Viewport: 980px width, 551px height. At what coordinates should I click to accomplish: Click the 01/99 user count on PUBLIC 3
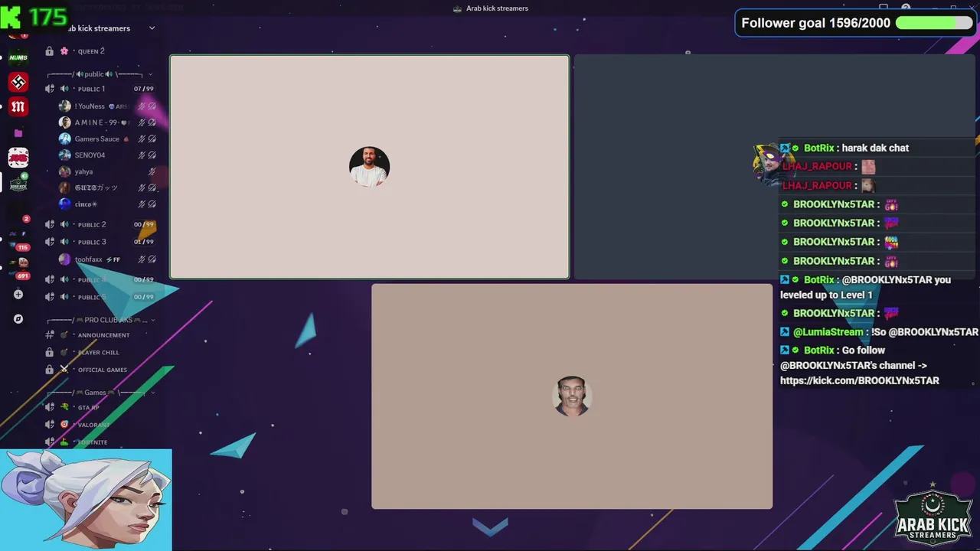point(144,242)
